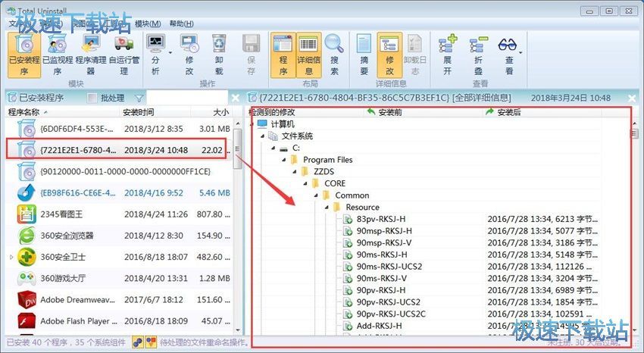This screenshot has height=353, width=644.
Task: Toggle the 搜索 magnifier pane
Action: pos(334,55)
